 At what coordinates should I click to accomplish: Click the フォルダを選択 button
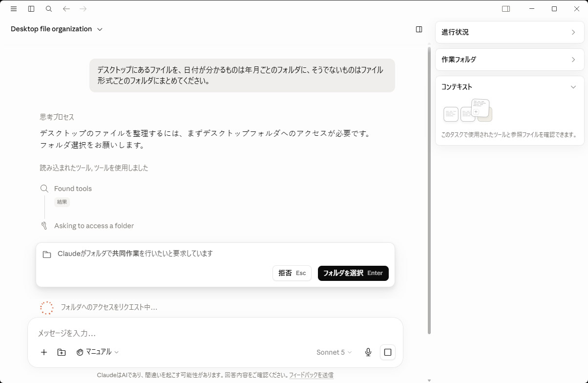tap(353, 273)
